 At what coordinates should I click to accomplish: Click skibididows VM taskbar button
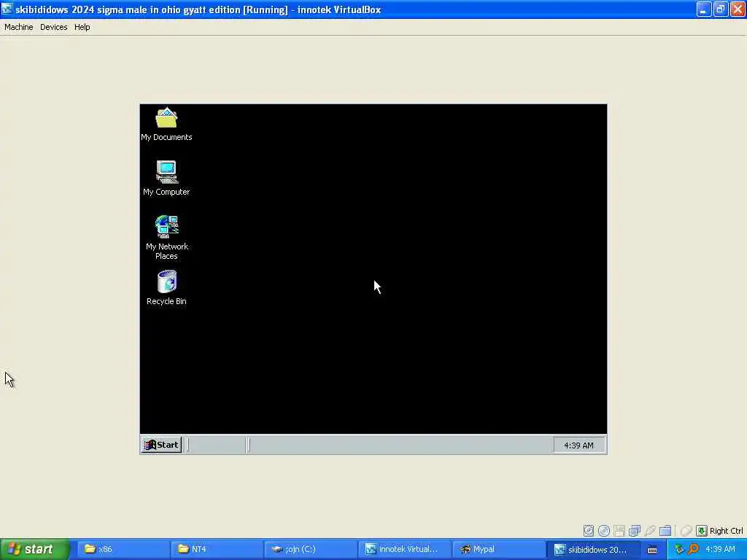[x=592, y=549]
